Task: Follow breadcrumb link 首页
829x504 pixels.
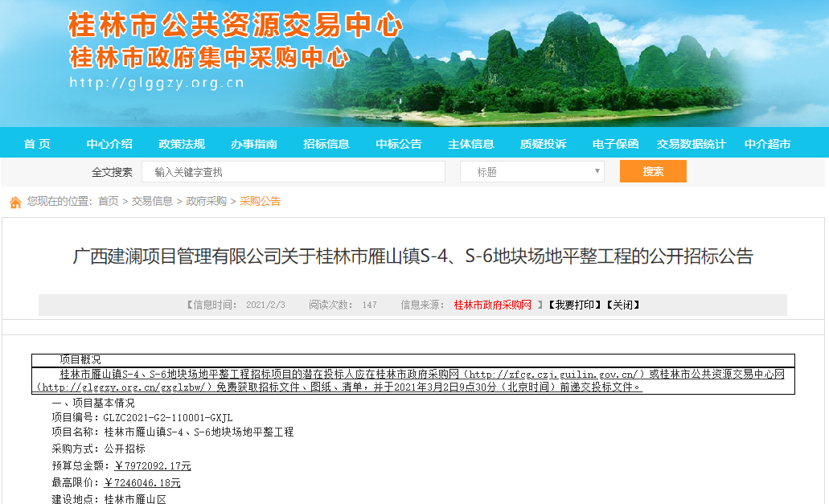Action: (109, 201)
